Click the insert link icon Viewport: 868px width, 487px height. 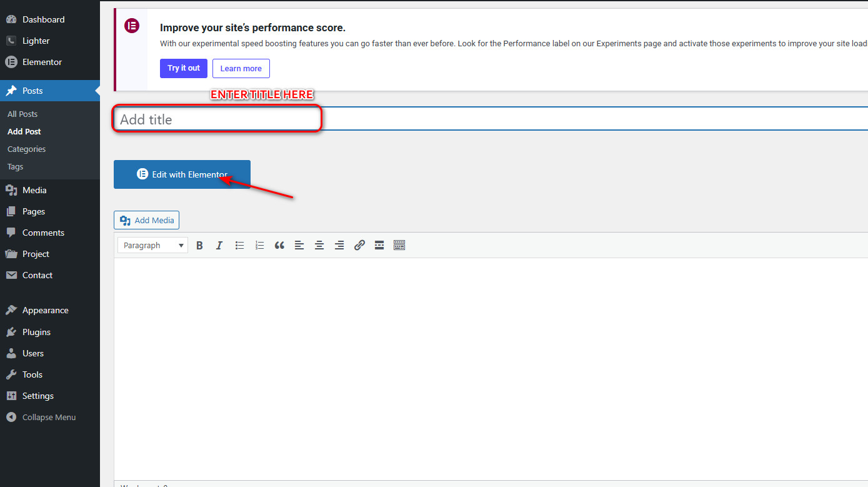(x=359, y=246)
